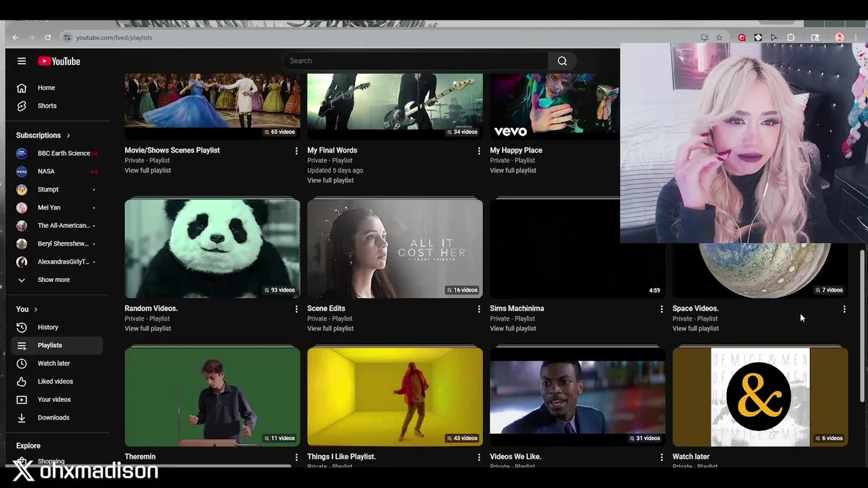Open Things I Like yellow thumbnail
Viewport: 868px width, 488px height.
pyautogui.click(x=395, y=397)
